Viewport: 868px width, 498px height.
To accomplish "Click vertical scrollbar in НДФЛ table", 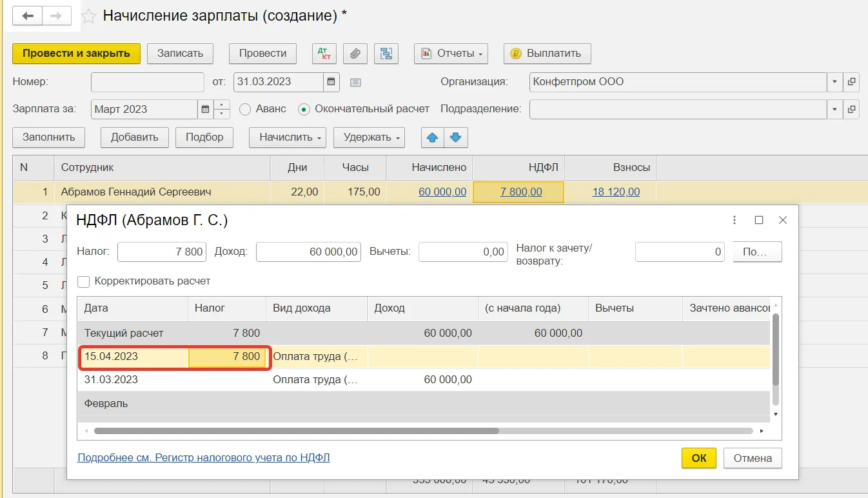I will tap(776, 349).
